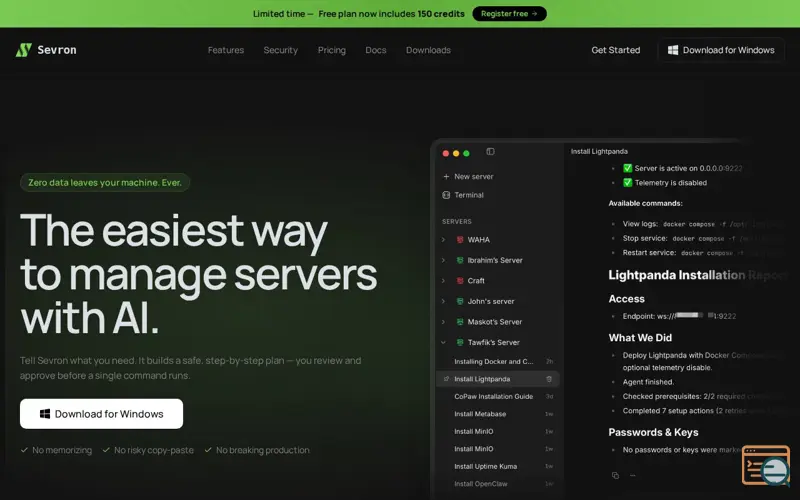
Task: Open the floating terminal chat widget
Action: [766, 465]
